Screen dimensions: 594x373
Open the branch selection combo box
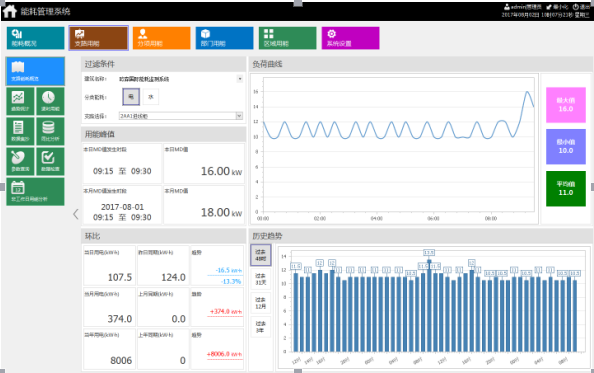pos(181,116)
